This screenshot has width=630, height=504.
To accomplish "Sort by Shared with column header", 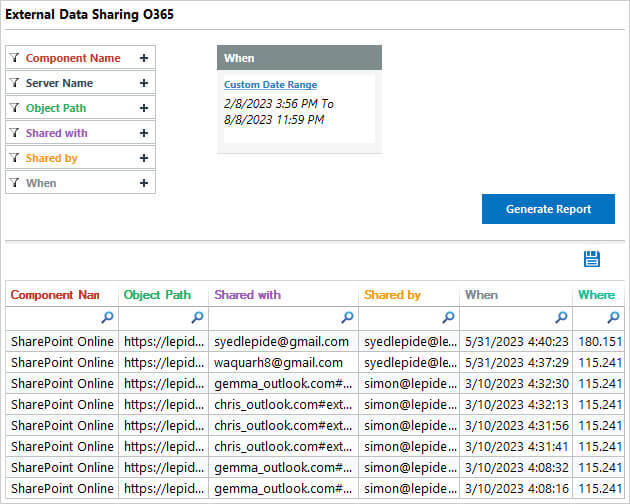I will (247, 295).
